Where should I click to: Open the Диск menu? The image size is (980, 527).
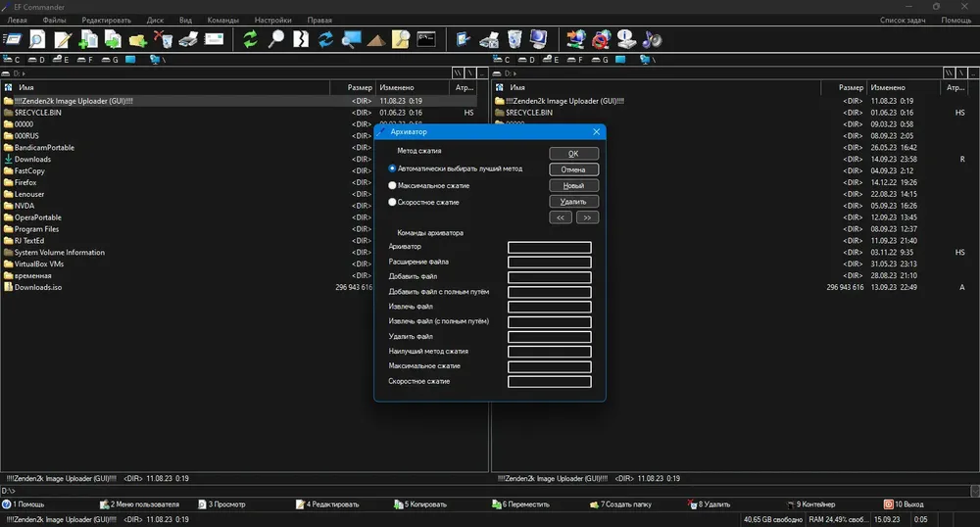(x=155, y=20)
